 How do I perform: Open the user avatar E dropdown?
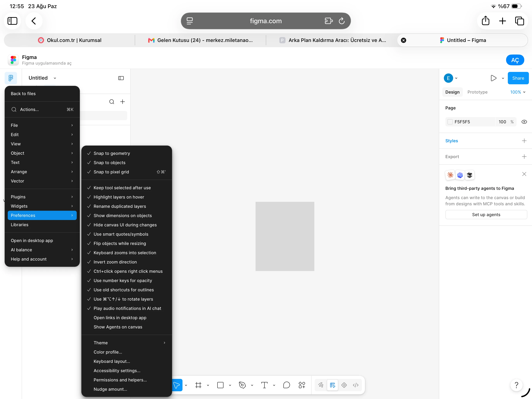pyautogui.click(x=450, y=78)
